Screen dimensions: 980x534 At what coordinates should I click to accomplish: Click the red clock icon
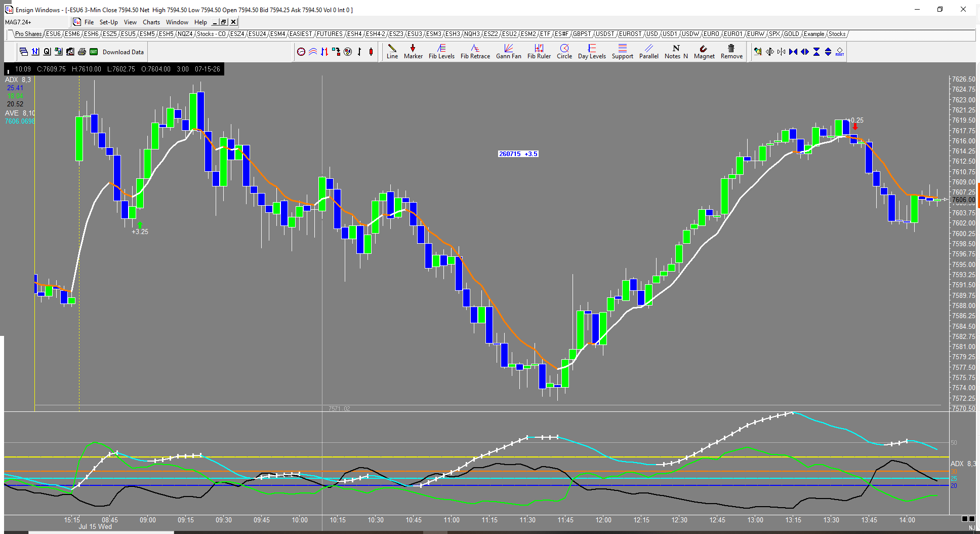(x=301, y=52)
